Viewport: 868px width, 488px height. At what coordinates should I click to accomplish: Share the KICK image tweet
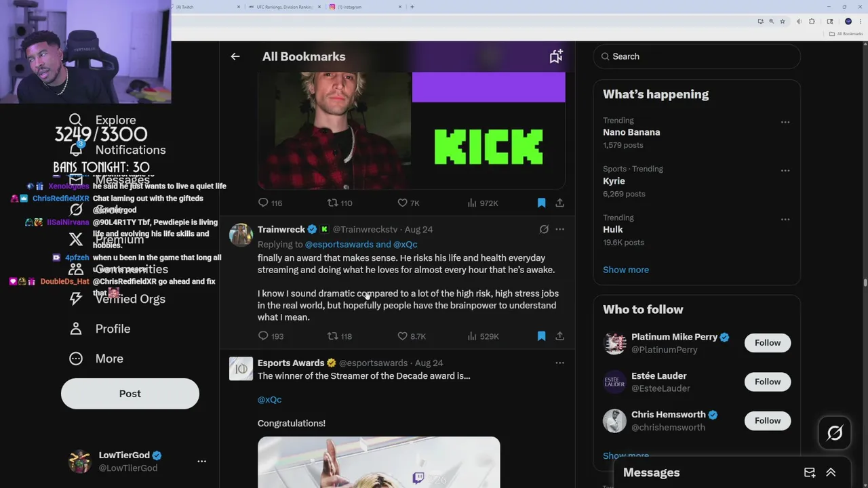[x=559, y=203]
